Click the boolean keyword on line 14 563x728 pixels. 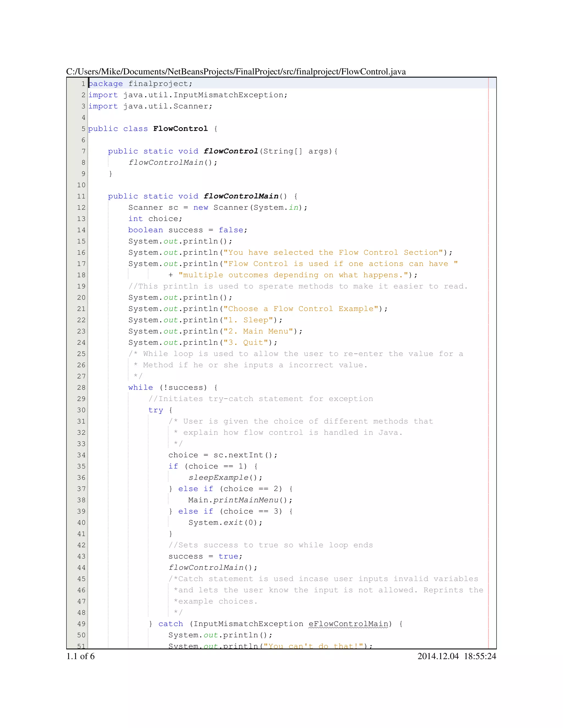[145, 230]
